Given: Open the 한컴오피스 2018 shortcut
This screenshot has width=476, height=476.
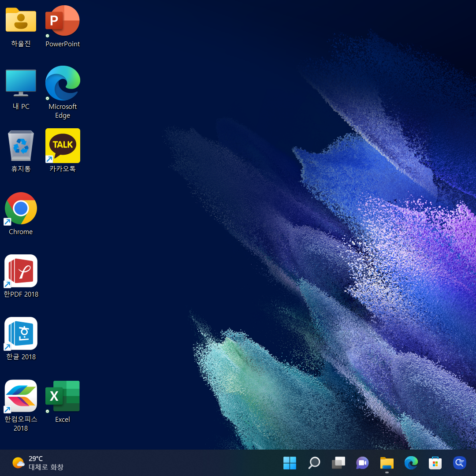Looking at the screenshot, I should [x=21, y=396].
